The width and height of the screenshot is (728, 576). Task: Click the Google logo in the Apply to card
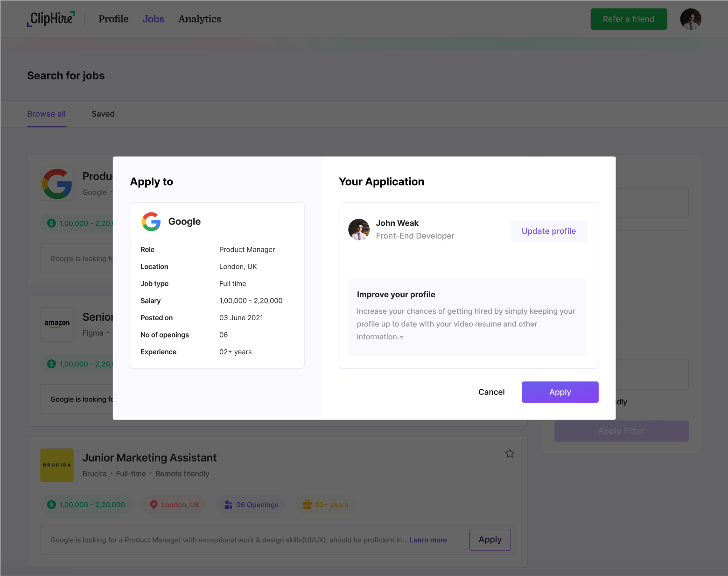tap(151, 222)
